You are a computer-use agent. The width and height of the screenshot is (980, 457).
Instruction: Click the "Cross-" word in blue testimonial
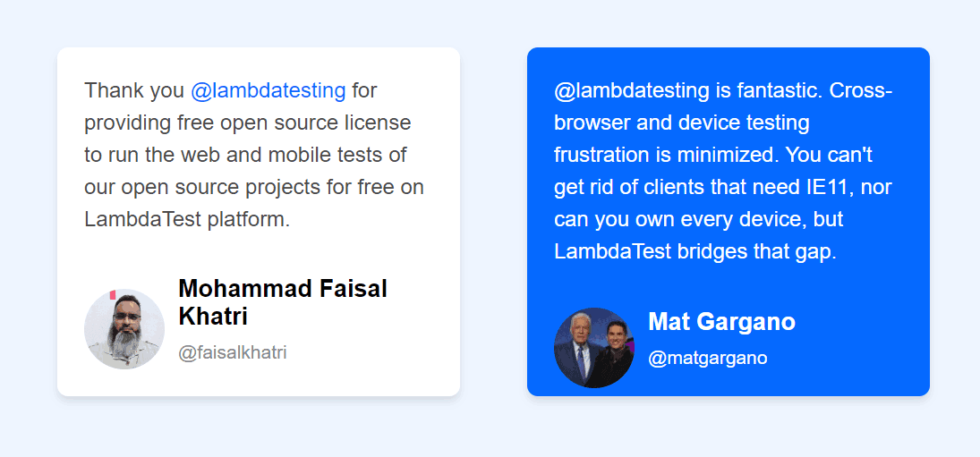pyautogui.click(x=861, y=90)
